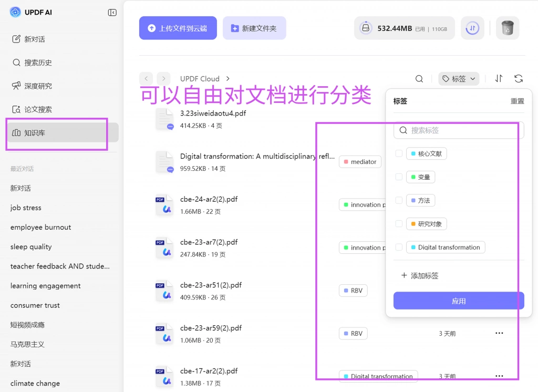This screenshot has height=392, width=538.
Task: Click the file icon of Digital transformation document
Action: [x=164, y=162]
